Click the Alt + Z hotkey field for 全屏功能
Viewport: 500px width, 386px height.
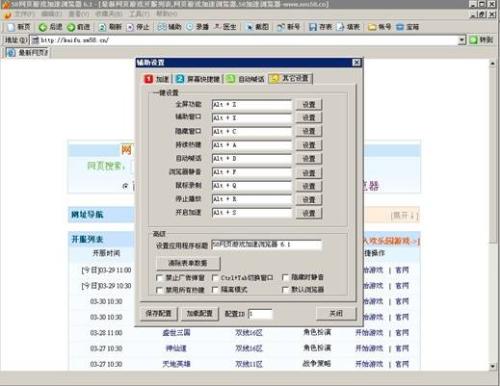[252, 105]
